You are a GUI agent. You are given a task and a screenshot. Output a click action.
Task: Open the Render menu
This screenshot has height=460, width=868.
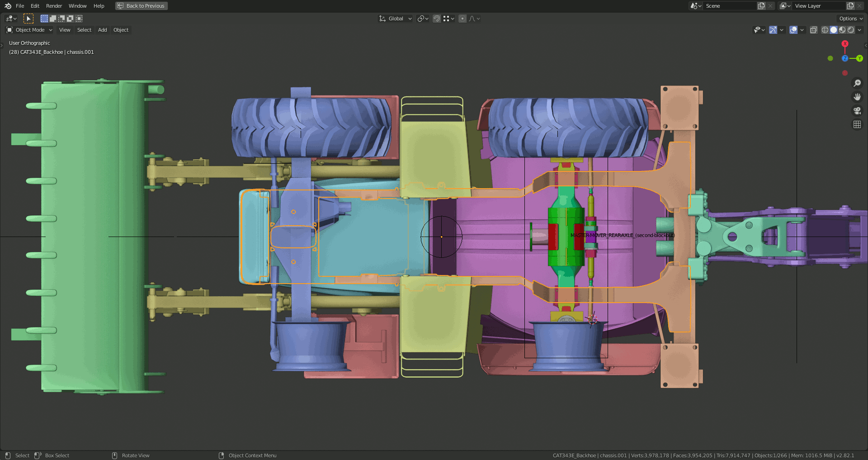(x=54, y=6)
